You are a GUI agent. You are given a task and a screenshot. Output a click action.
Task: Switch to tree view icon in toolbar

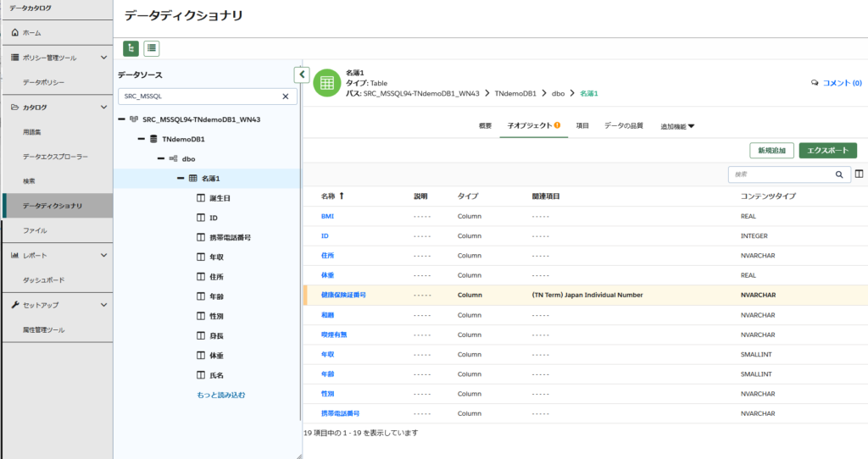pyautogui.click(x=131, y=48)
